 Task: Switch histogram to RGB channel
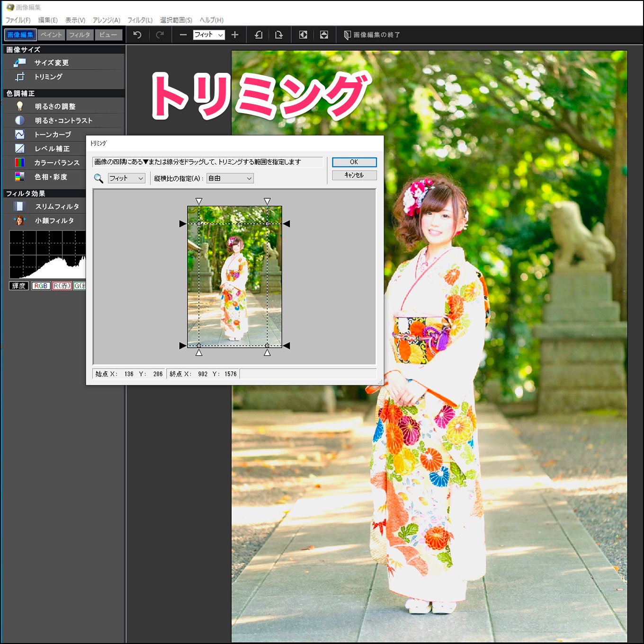(41, 286)
